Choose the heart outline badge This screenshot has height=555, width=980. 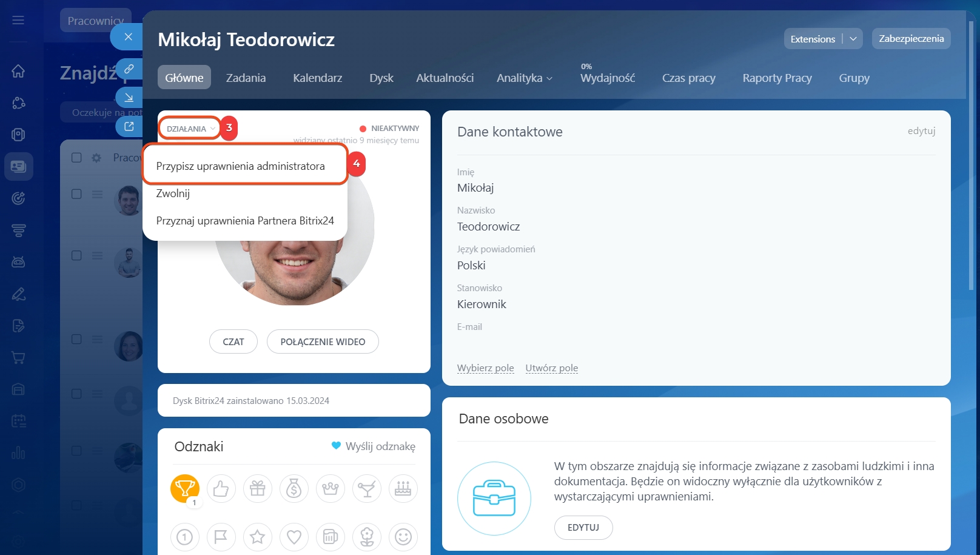coord(294,537)
